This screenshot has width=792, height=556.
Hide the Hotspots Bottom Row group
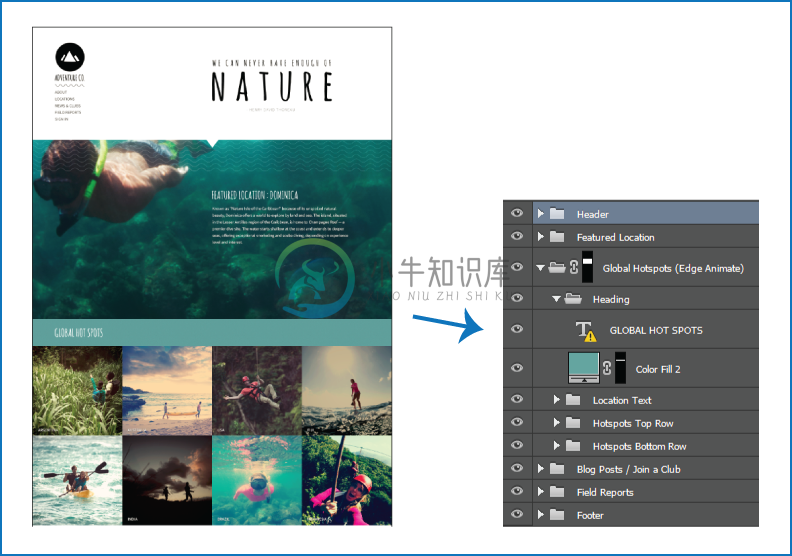[517, 445]
